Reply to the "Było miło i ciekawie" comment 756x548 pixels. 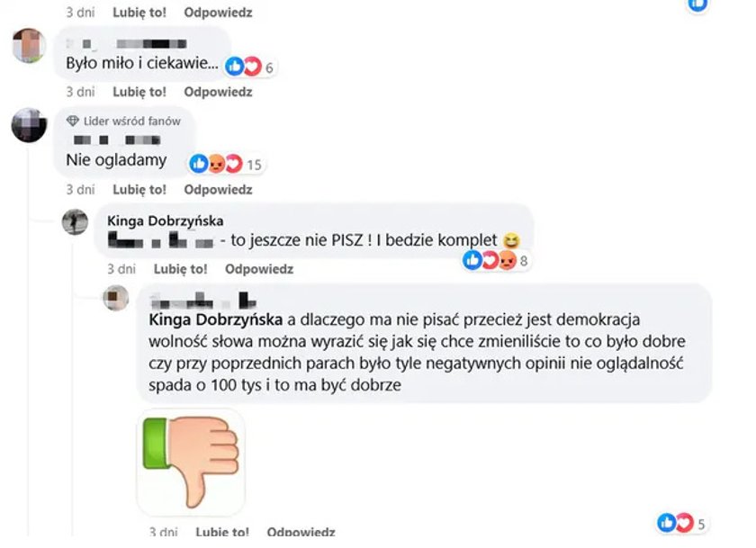point(218,92)
